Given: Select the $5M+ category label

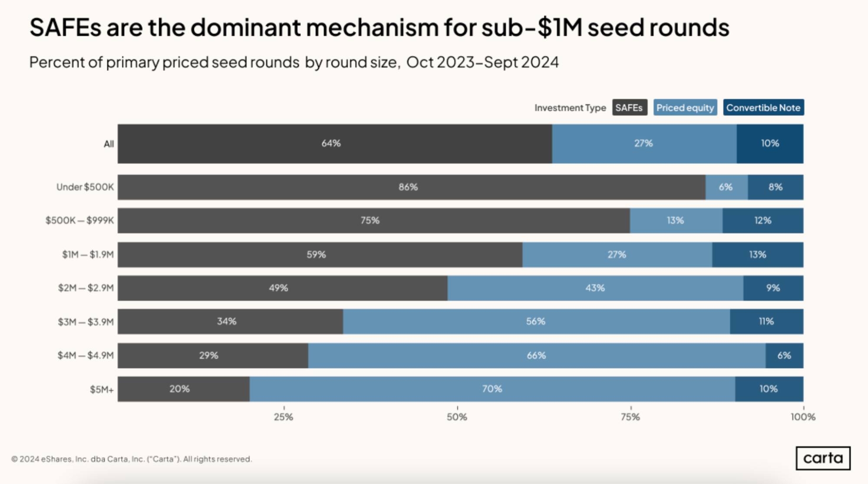Looking at the screenshot, I should pos(102,389).
